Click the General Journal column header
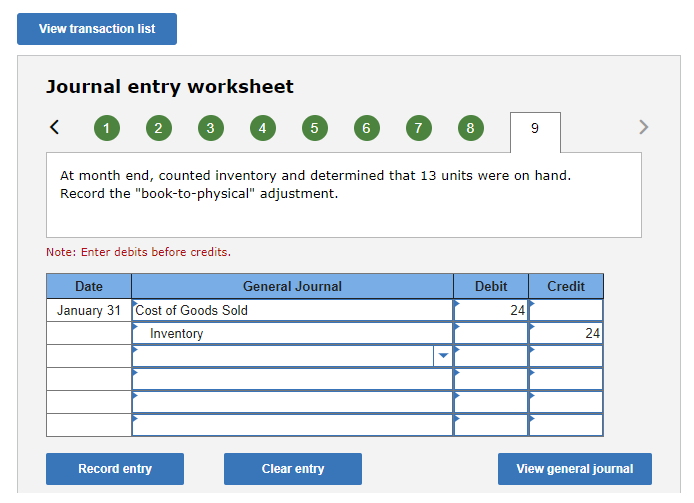The image size is (694, 503). (292, 286)
